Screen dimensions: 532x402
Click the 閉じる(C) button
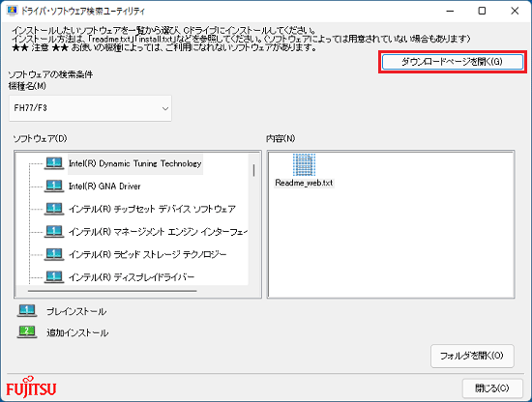click(x=492, y=388)
